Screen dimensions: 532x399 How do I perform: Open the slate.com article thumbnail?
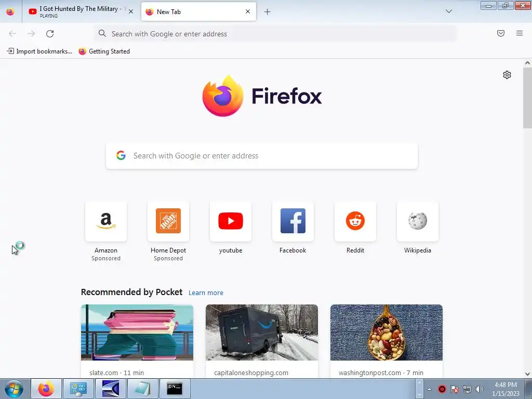pos(137,332)
